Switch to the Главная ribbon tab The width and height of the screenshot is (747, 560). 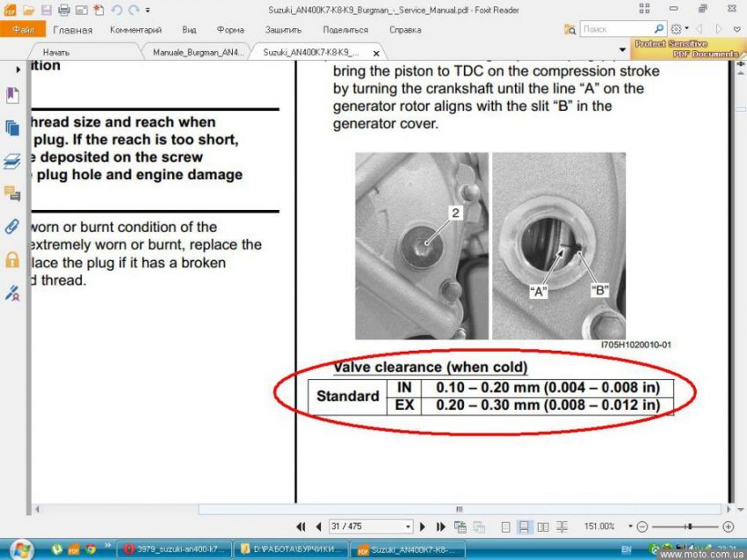point(73,30)
